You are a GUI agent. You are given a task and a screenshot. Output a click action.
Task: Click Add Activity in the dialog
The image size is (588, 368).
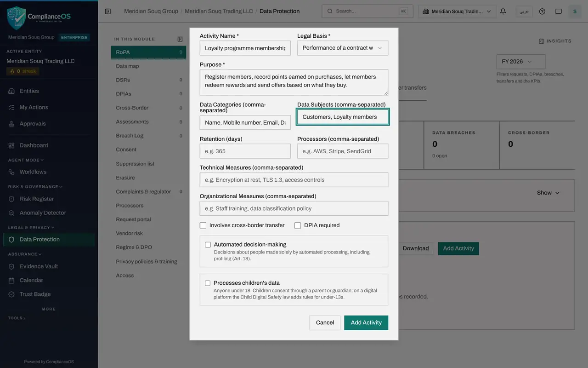click(366, 323)
